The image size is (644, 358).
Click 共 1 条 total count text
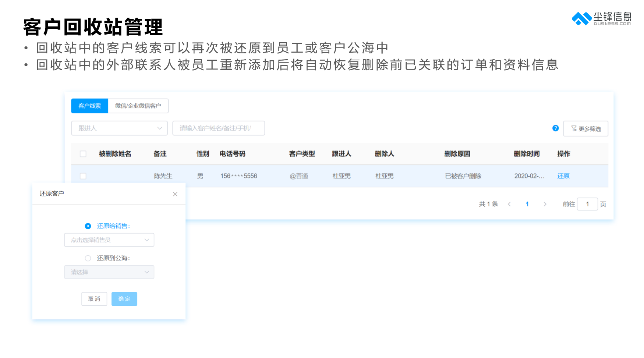pos(488,204)
